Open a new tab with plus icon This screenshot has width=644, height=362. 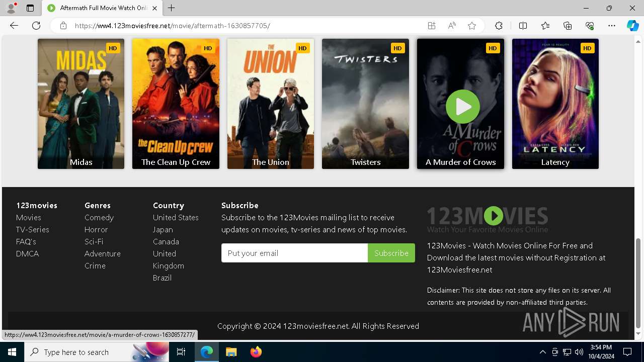tap(172, 8)
